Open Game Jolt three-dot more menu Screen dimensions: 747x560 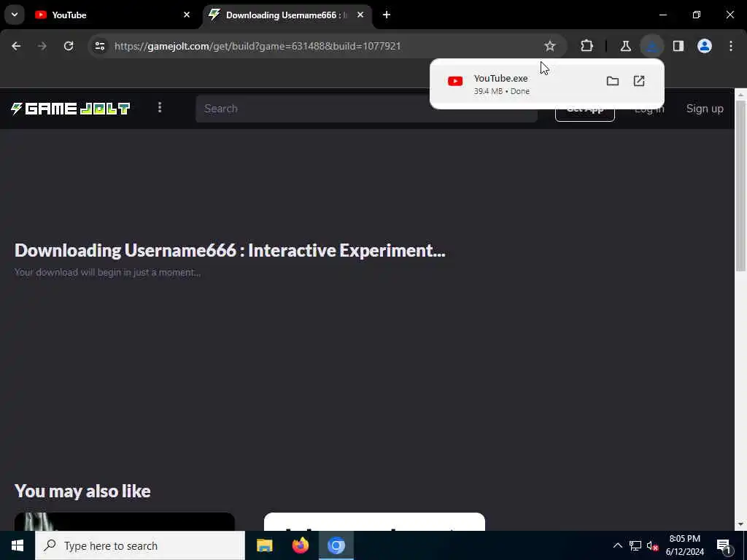[x=160, y=108]
